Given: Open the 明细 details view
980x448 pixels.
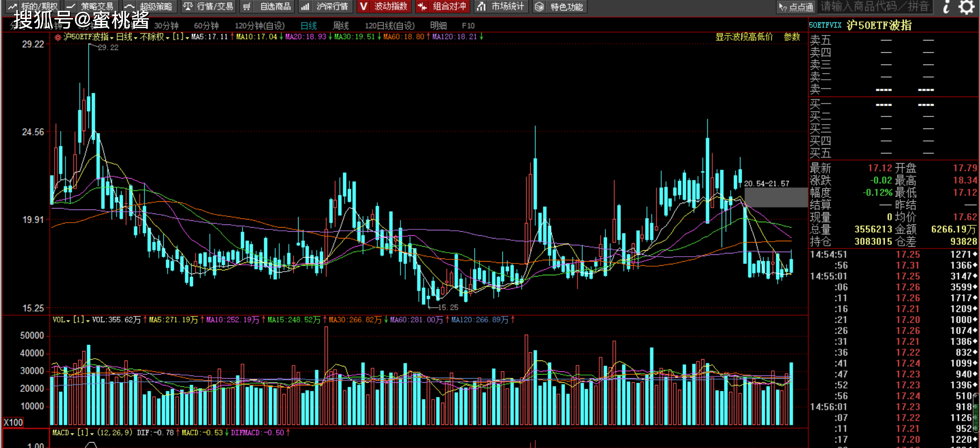Looking at the screenshot, I should pyautogui.click(x=438, y=26).
